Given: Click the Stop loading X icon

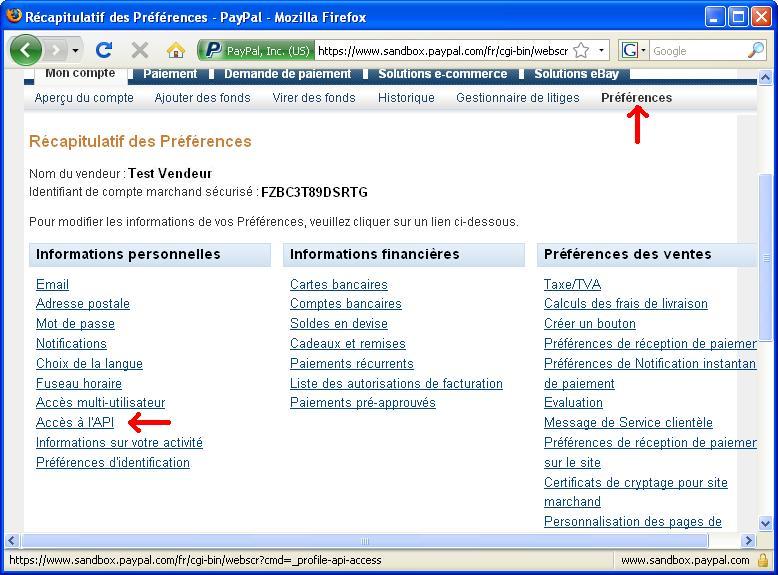Looking at the screenshot, I should click(140, 50).
